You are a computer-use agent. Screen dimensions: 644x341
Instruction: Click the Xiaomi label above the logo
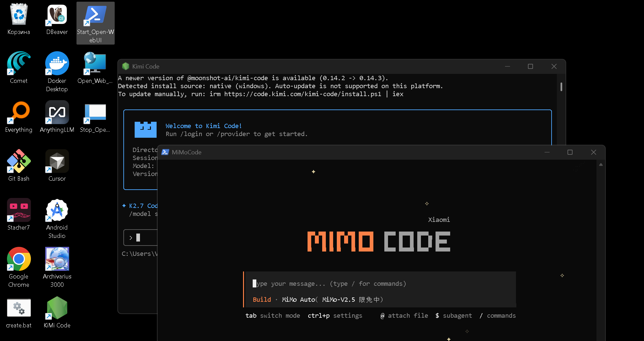click(439, 220)
